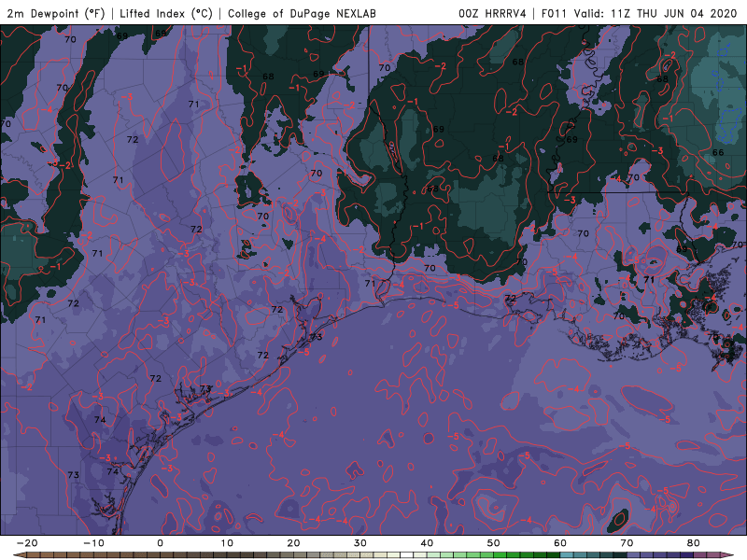
Task: Click the "2m Dewpoint (°F)" title text
Action: [x=55, y=13]
